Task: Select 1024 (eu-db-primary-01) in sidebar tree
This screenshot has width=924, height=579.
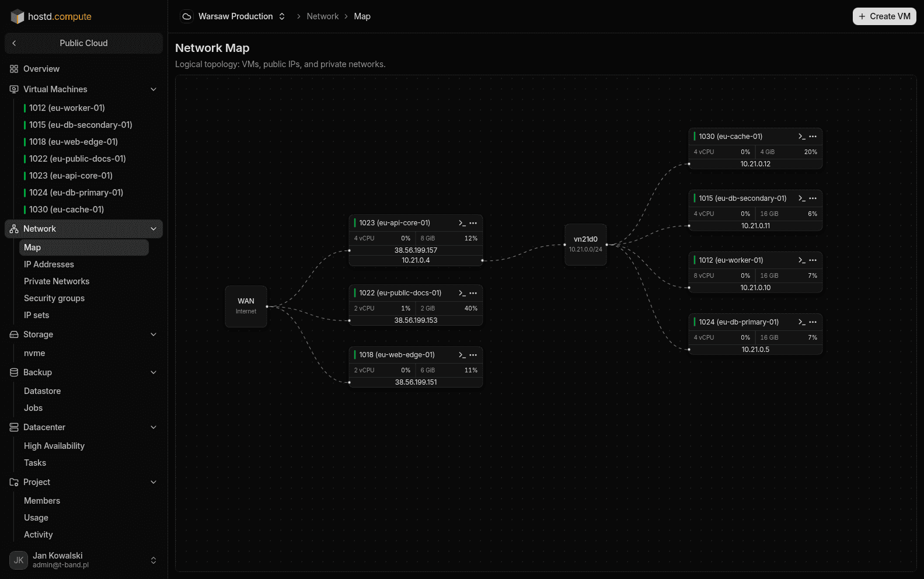Action: coord(76,193)
